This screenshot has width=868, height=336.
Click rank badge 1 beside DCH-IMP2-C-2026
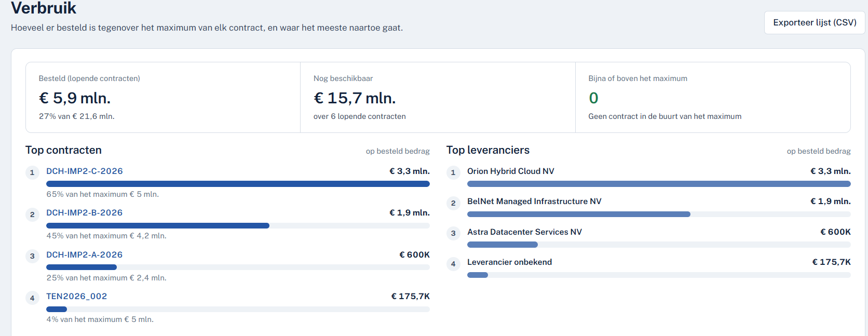click(32, 173)
